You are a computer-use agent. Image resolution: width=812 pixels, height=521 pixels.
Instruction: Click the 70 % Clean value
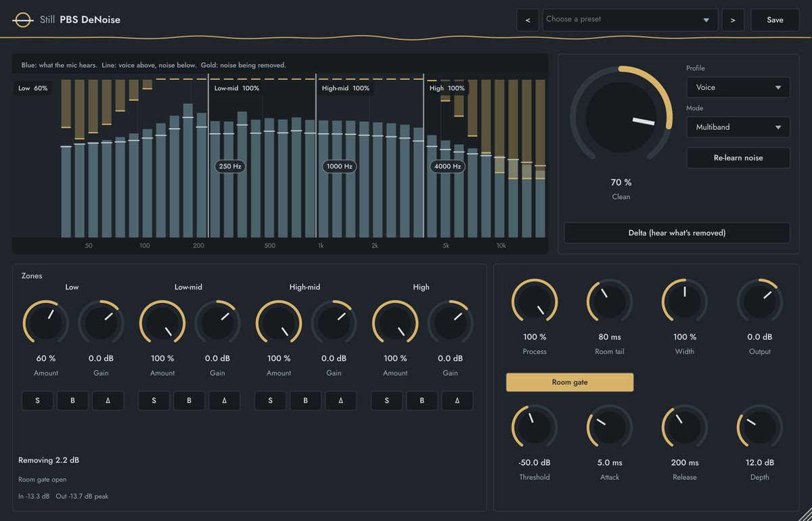[621, 183]
